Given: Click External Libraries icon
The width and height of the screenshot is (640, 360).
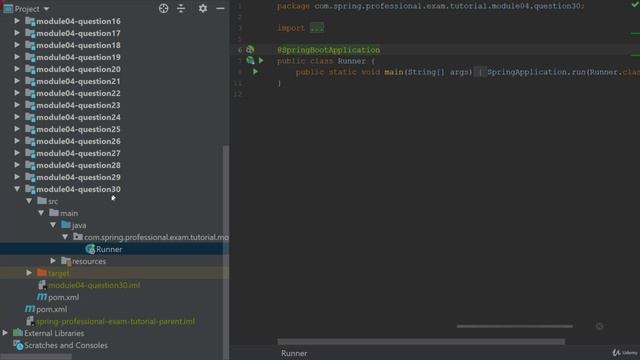Looking at the screenshot, I should point(18,333).
